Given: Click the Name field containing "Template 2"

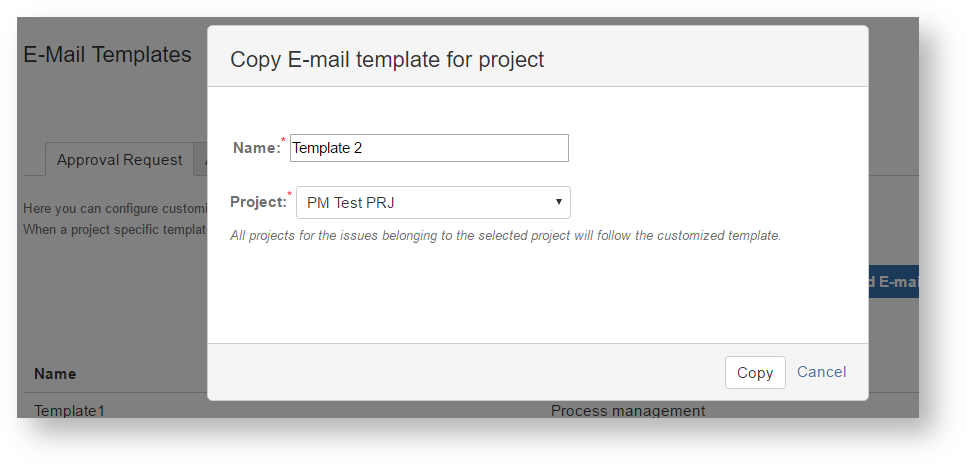Looking at the screenshot, I should coord(429,148).
